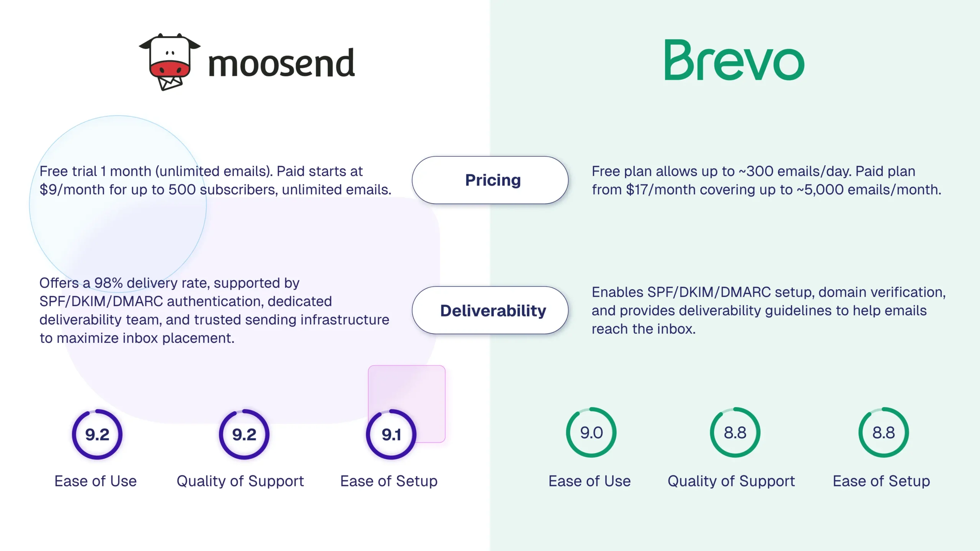The width and height of the screenshot is (980, 551).
Task: Click the Ease of Setup label under Moosend
Action: 389,481
